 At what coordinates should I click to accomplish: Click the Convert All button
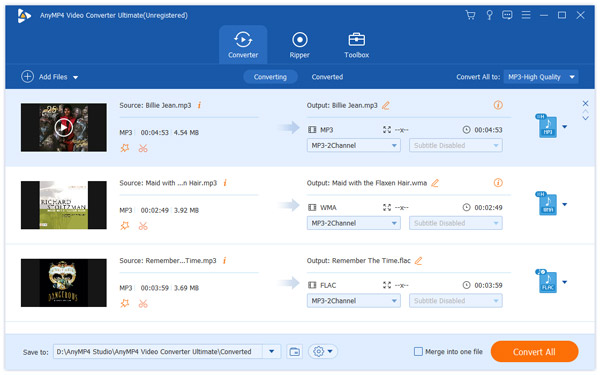(x=534, y=352)
